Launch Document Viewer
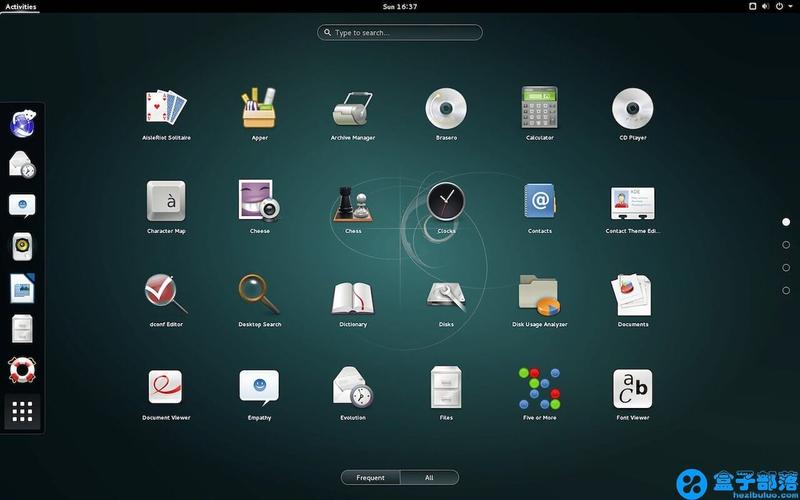The width and height of the screenshot is (800, 500). (x=166, y=394)
